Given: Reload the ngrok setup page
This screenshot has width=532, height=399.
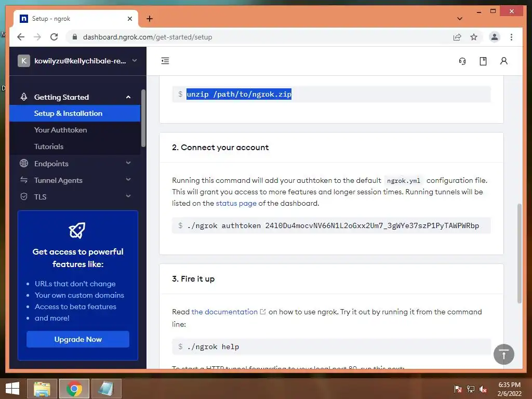Looking at the screenshot, I should (54, 37).
